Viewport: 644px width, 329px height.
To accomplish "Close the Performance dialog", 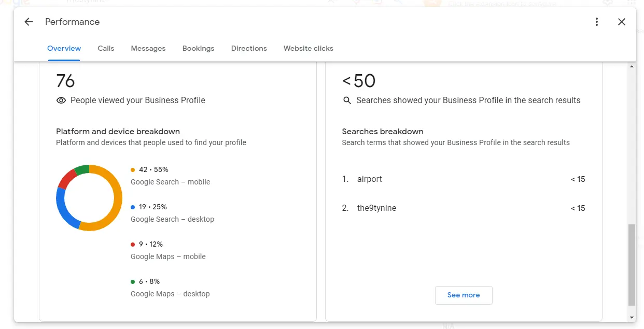I will (x=622, y=22).
